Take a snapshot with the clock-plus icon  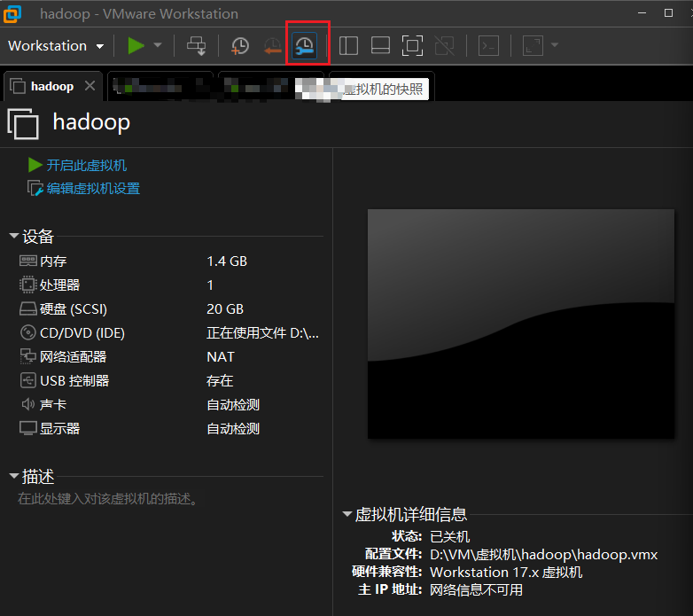coord(240,46)
